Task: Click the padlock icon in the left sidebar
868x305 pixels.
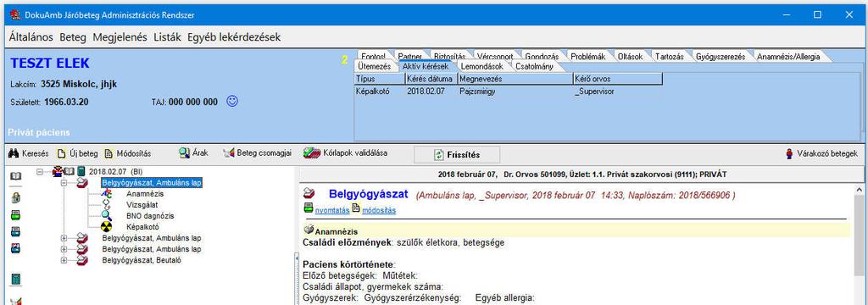Action: pyautogui.click(x=16, y=197)
